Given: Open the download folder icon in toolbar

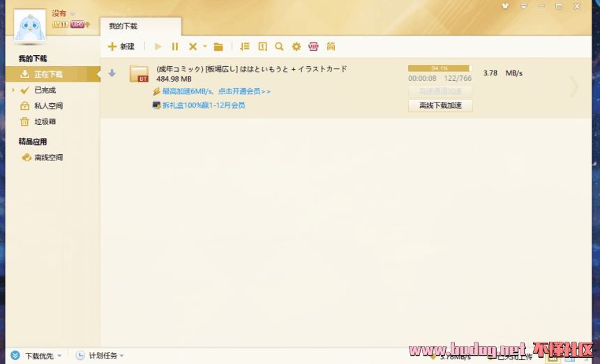Looking at the screenshot, I should point(218,47).
